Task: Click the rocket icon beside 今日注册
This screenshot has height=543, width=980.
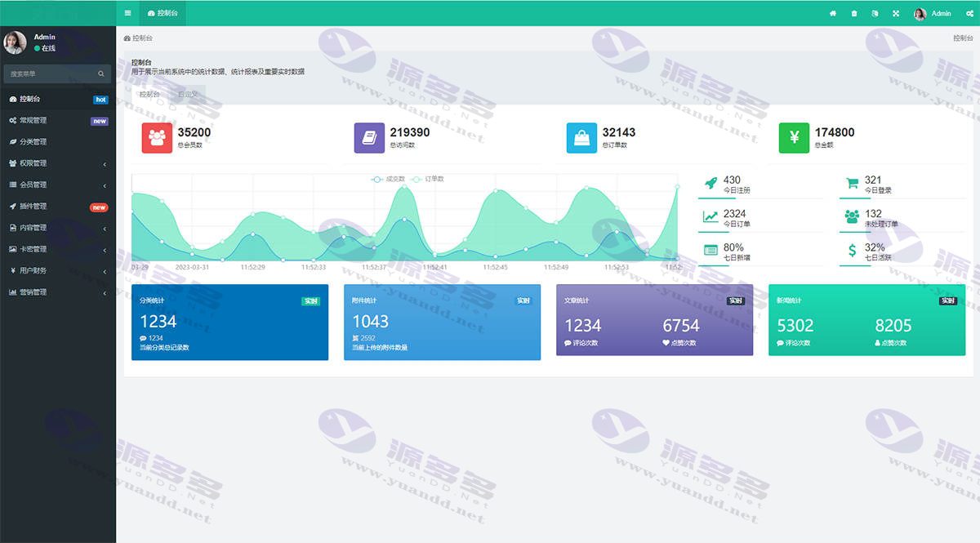Action: (710, 183)
